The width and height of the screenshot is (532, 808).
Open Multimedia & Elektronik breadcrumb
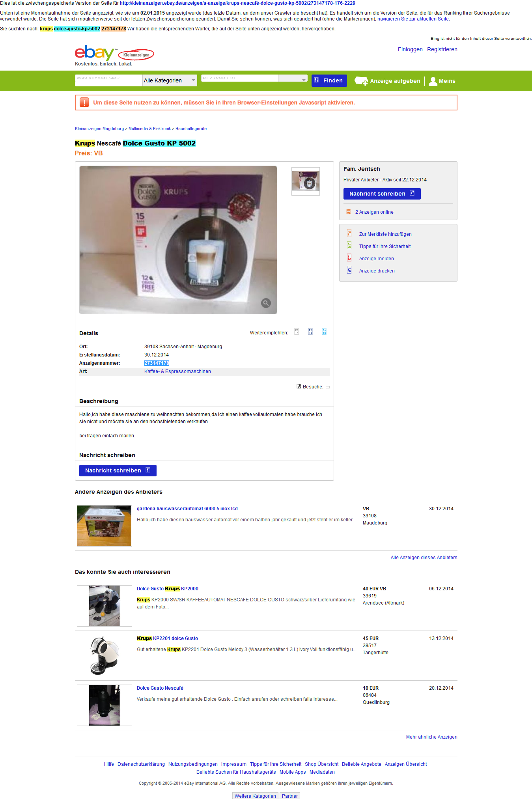[149, 129]
